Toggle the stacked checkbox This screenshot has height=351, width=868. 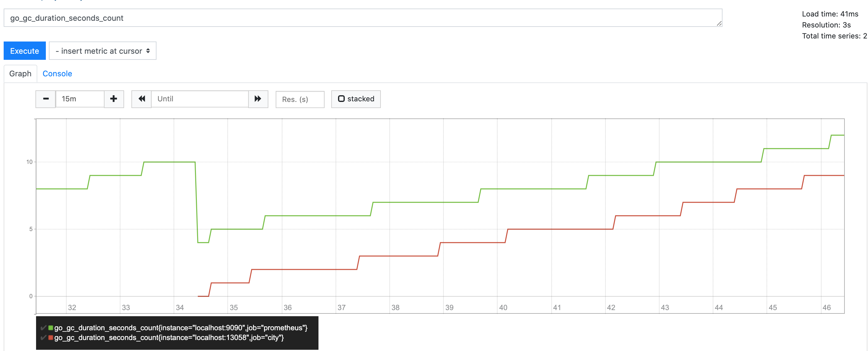pos(341,99)
